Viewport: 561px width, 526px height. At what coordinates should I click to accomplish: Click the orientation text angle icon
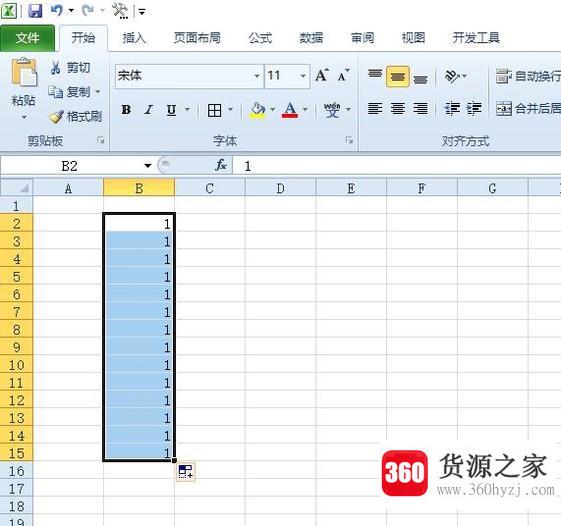(452, 76)
